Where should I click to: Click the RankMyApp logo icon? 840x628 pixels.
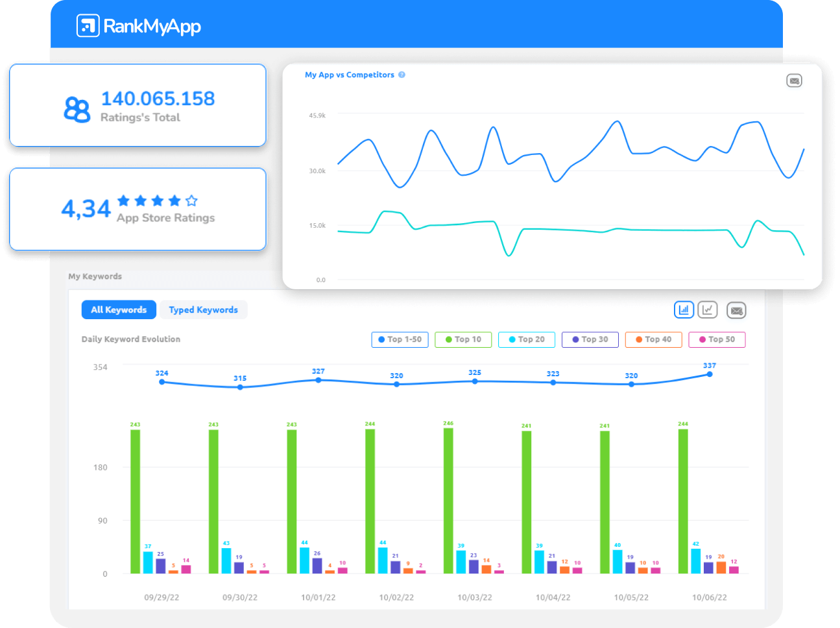pos(88,27)
